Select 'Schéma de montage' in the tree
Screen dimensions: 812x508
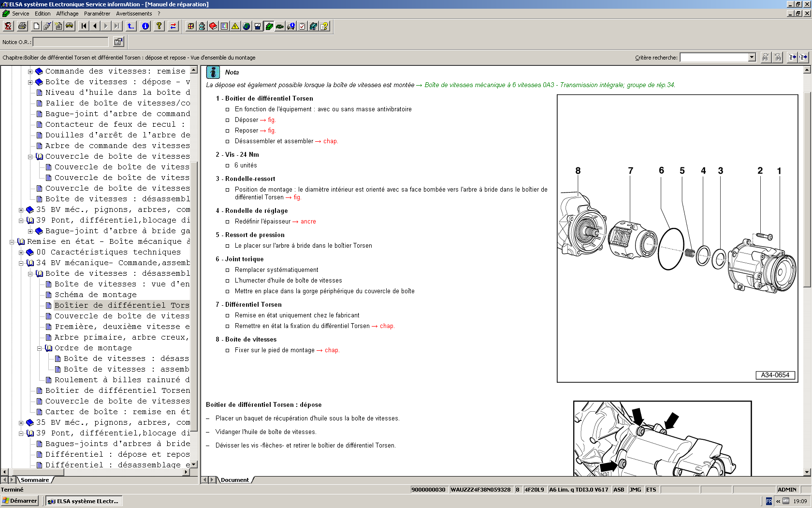pyautogui.click(x=95, y=295)
